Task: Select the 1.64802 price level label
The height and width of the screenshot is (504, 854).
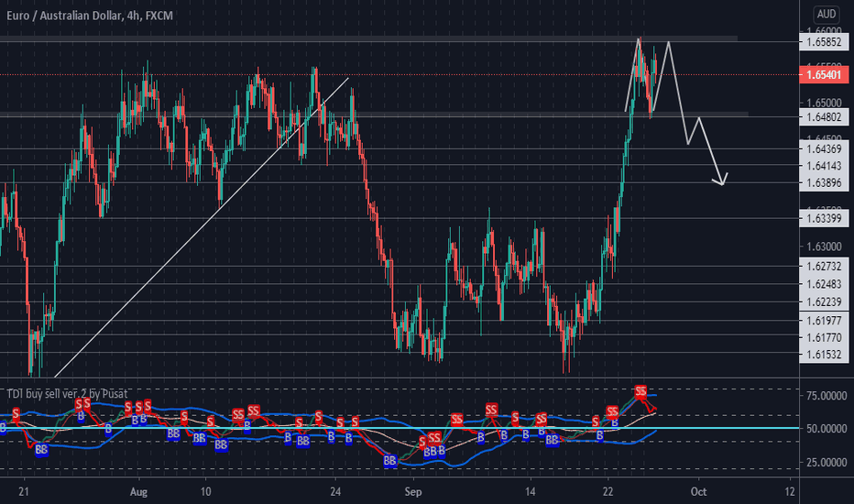Action: [x=824, y=116]
